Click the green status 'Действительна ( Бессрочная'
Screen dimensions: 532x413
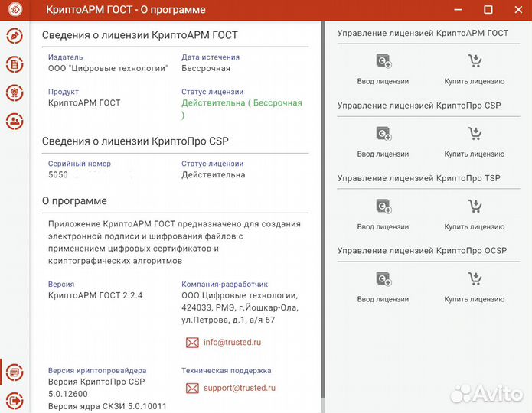pos(242,102)
